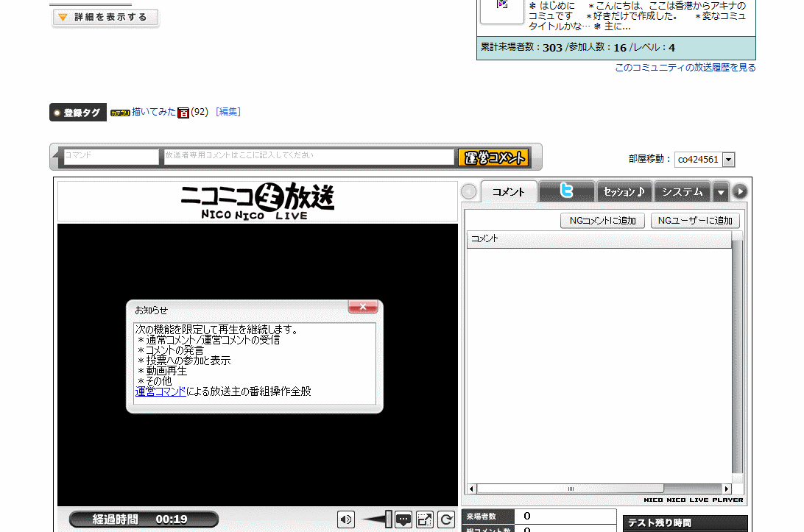Open the 運営コマンド link in notice
The width and height of the screenshot is (804, 532).
[161, 391]
